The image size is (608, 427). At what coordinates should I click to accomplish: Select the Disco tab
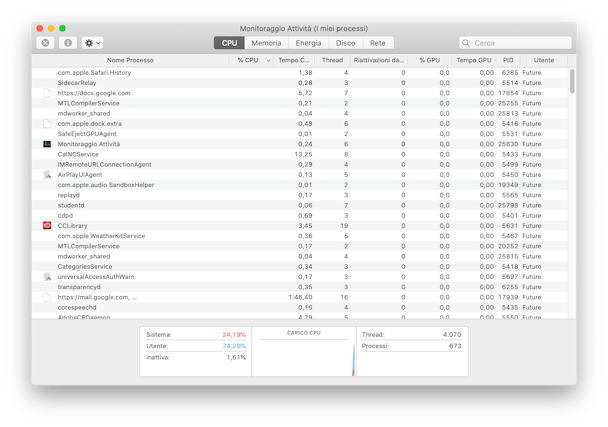(x=345, y=43)
